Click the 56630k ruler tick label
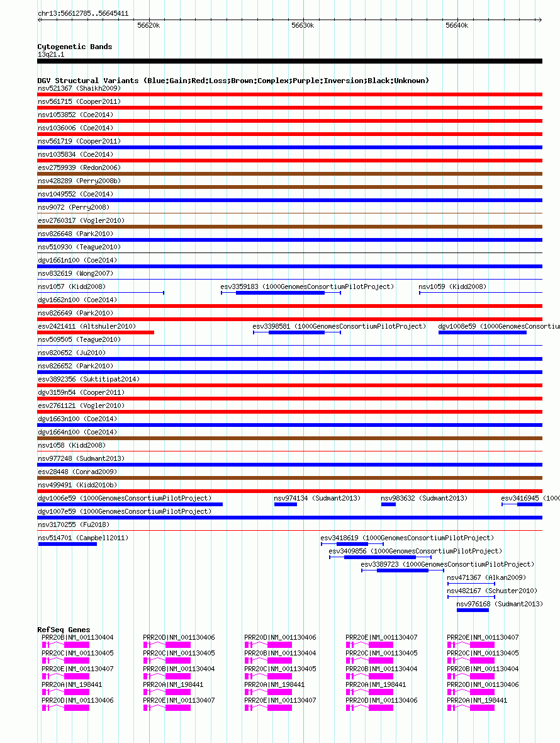Screen dimensions: 560x743 click(303, 25)
